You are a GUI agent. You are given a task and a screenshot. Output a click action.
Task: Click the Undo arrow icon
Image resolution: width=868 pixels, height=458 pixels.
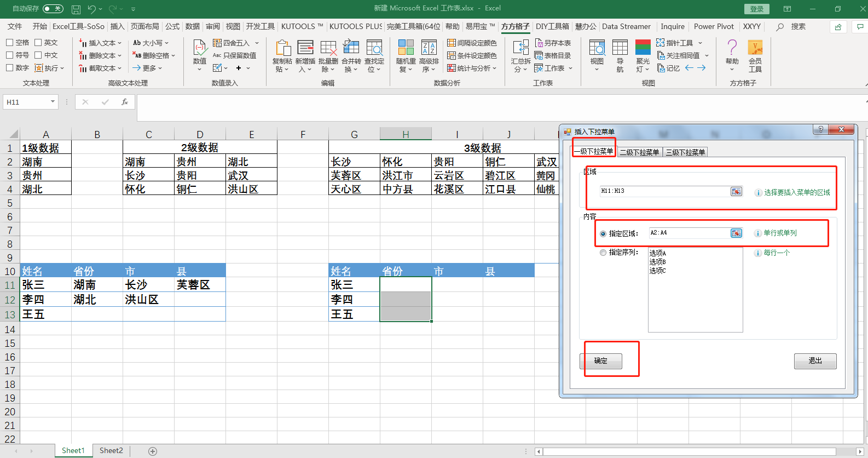click(x=91, y=9)
